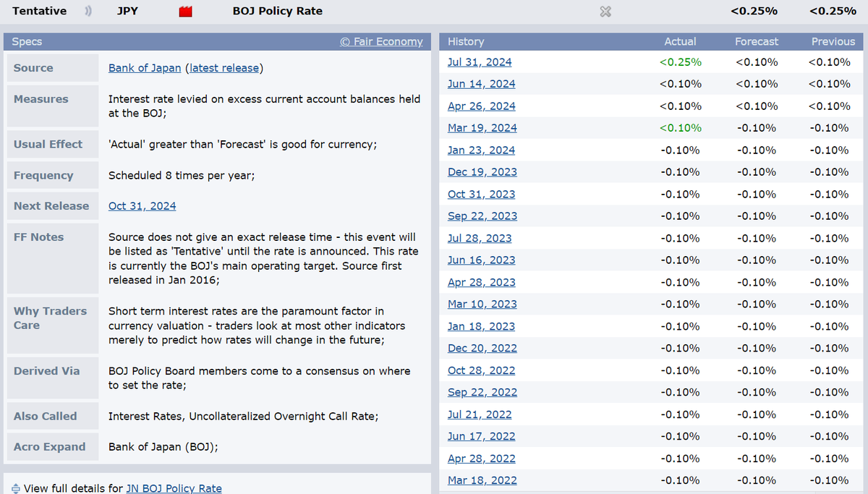Click the Why Traders Care spec label

coord(50,318)
